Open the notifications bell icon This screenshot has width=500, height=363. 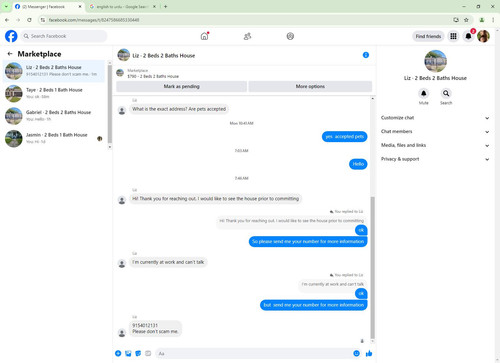[468, 36]
